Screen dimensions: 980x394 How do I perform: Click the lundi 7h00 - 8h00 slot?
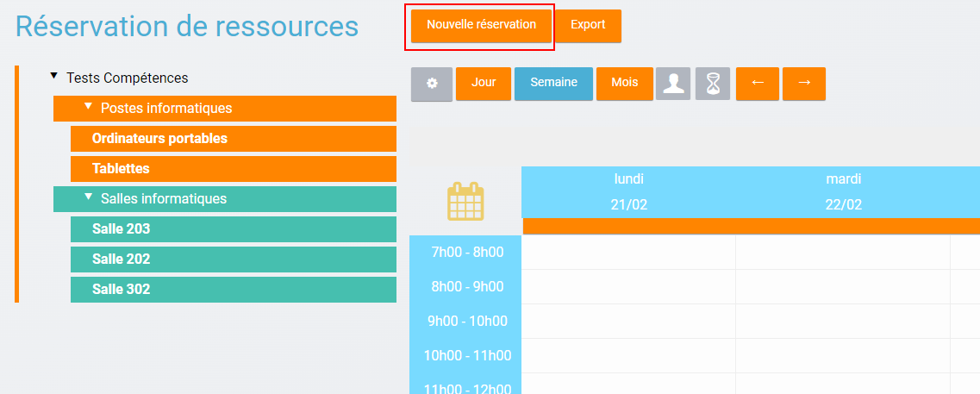628,253
